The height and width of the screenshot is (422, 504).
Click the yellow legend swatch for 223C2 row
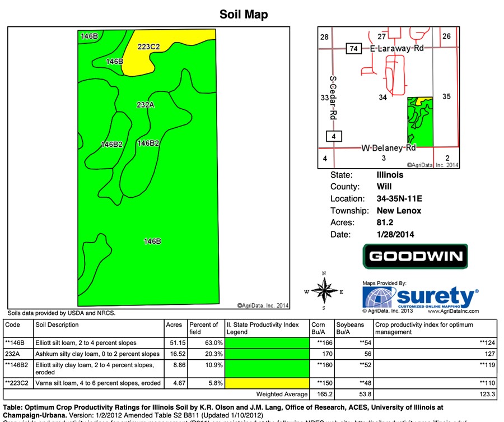point(267,383)
